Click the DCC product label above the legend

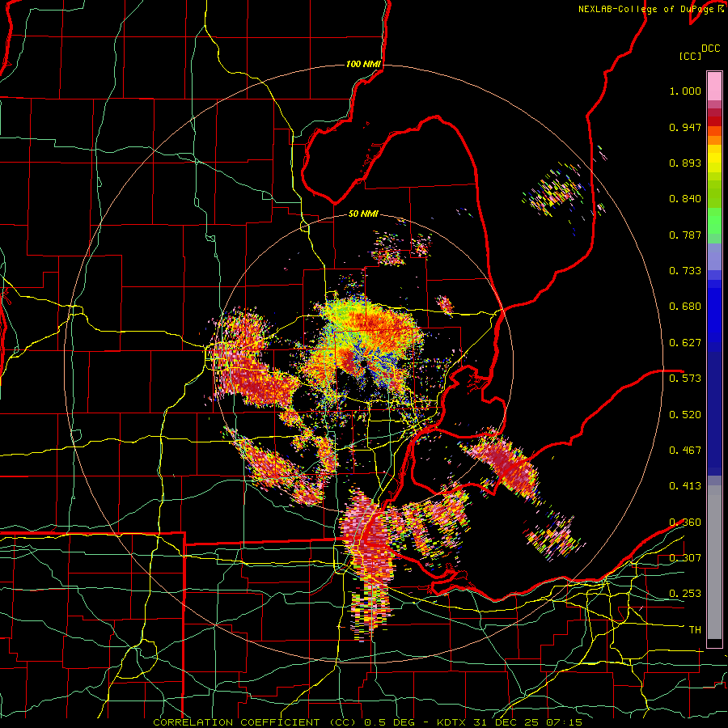click(711, 49)
